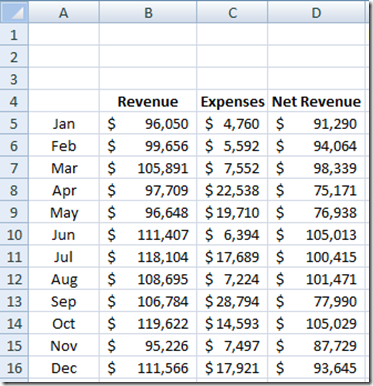Select column A header
The width and height of the screenshot is (373, 386).
pyautogui.click(x=64, y=13)
